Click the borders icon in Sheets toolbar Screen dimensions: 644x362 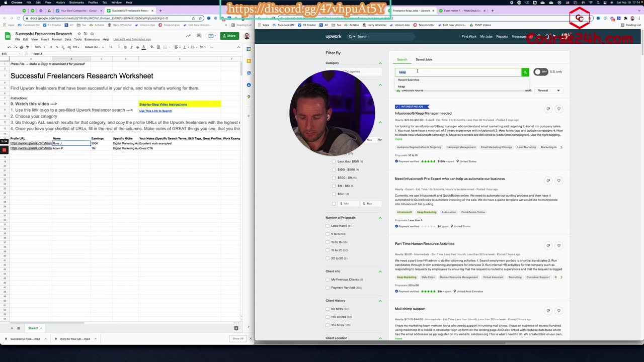coord(158,47)
